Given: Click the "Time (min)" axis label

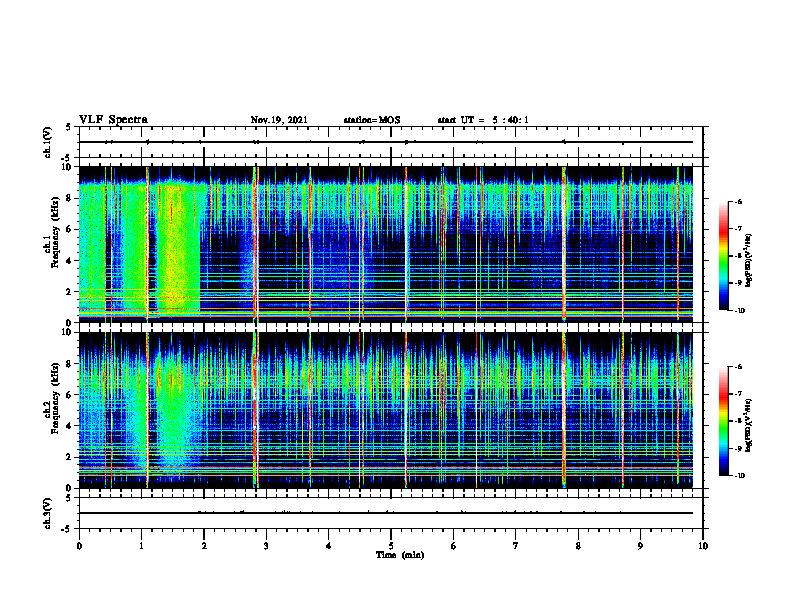Looking at the screenshot, I should pyautogui.click(x=400, y=555).
